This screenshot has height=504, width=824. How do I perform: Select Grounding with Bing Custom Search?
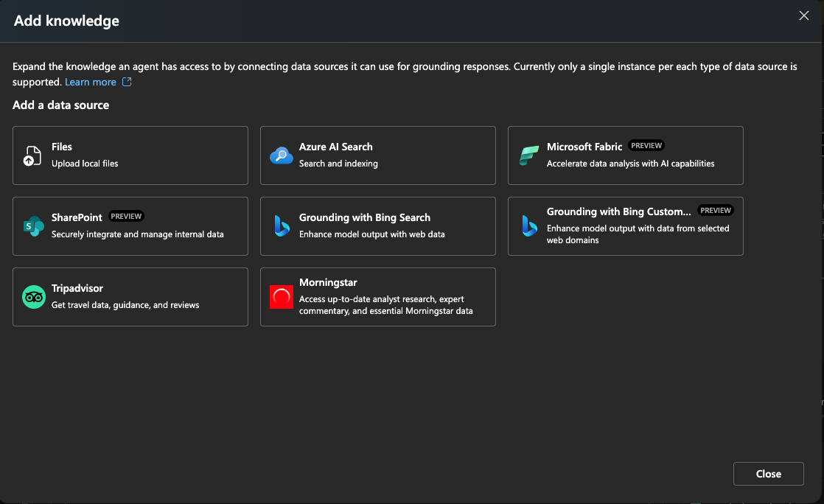(625, 225)
